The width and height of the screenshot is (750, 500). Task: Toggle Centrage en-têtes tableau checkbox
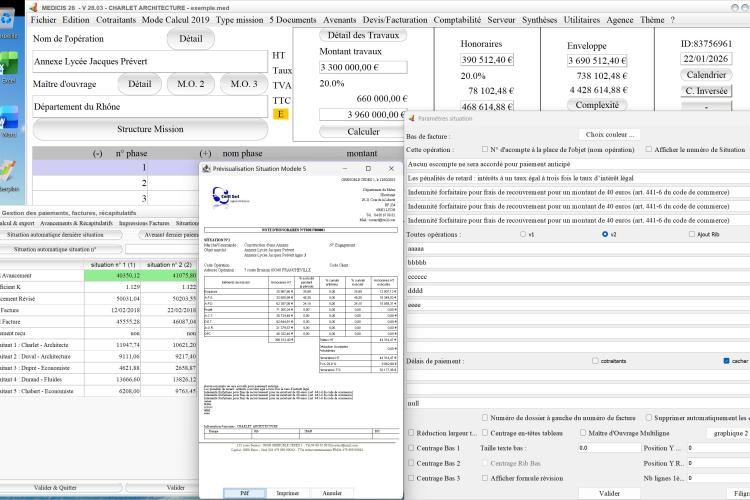(485, 433)
